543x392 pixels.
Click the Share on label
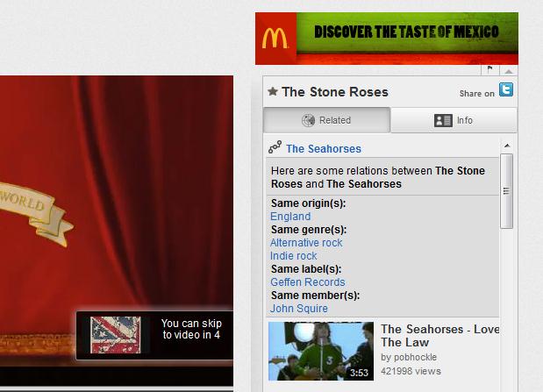point(477,94)
